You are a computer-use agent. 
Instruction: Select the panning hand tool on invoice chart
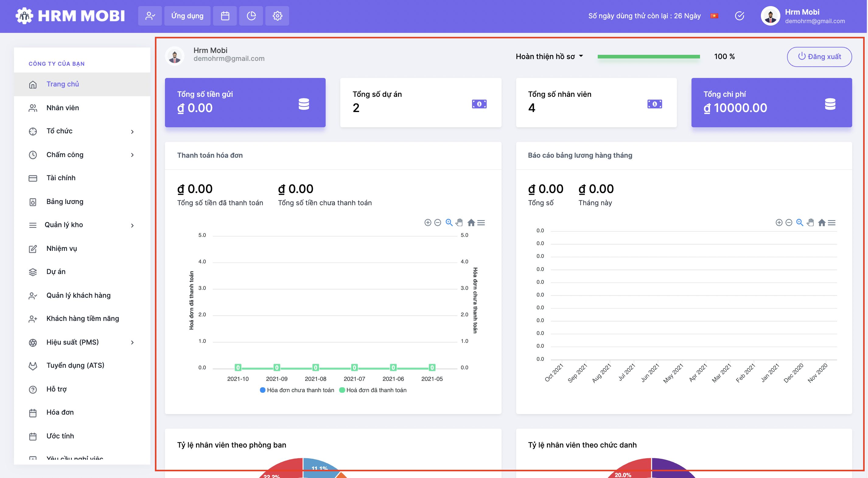tap(459, 223)
